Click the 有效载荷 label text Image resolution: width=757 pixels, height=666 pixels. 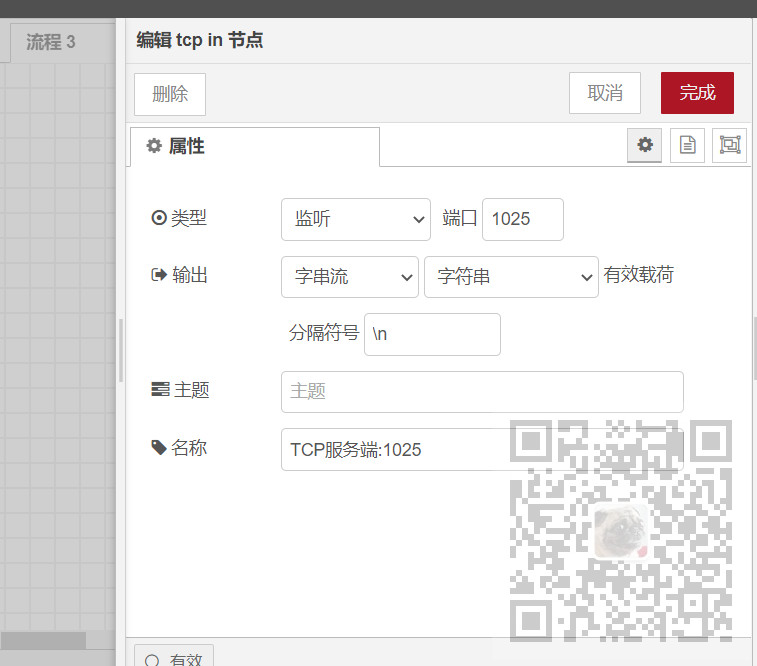[x=638, y=275]
